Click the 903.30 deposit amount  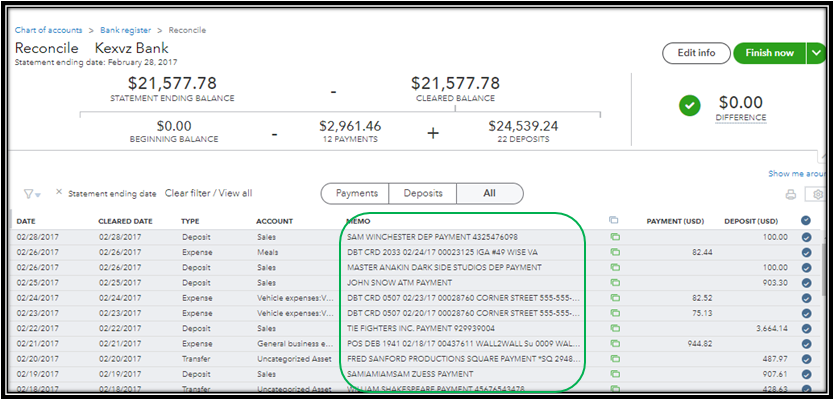click(775, 283)
